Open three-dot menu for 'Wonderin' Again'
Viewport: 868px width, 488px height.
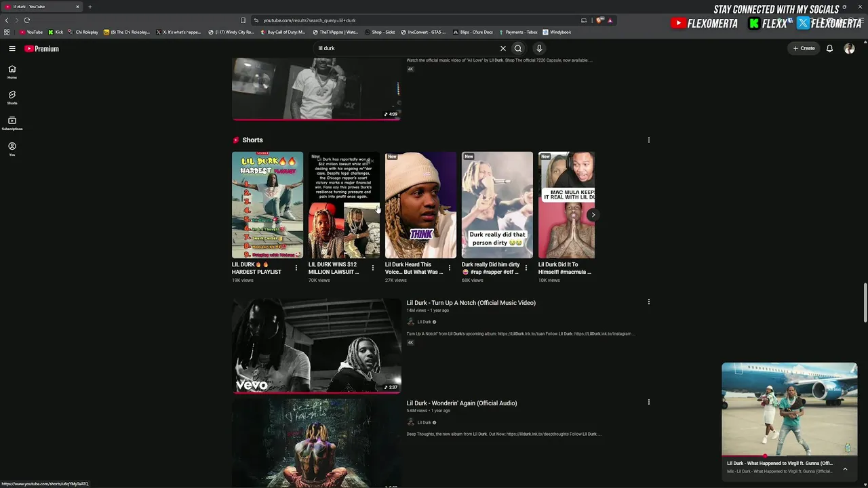(649, 402)
